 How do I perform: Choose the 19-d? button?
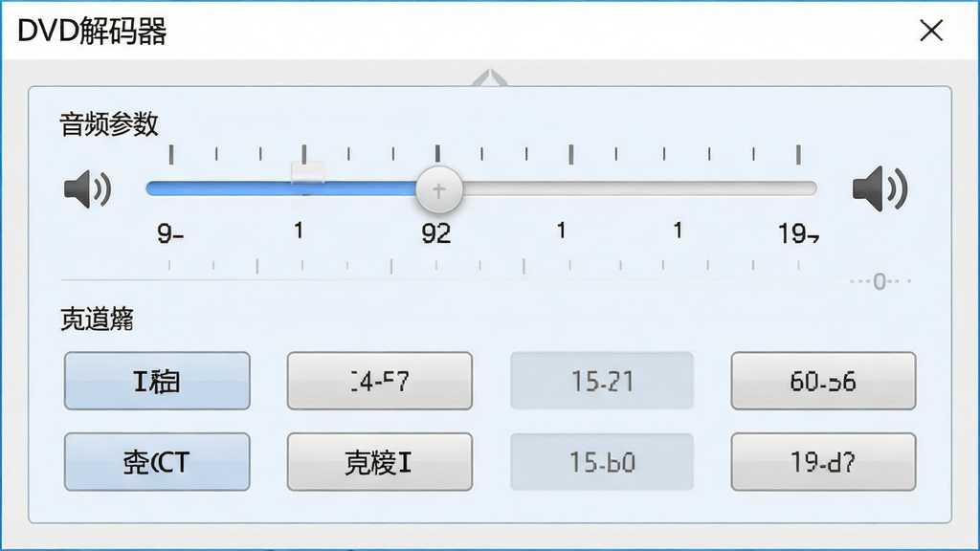click(x=823, y=462)
